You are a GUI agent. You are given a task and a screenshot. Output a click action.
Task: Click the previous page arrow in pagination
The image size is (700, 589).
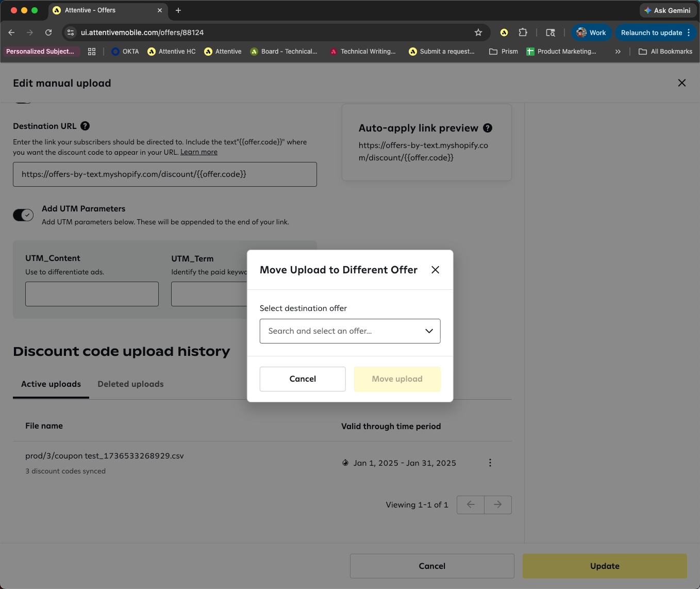[x=471, y=504]
